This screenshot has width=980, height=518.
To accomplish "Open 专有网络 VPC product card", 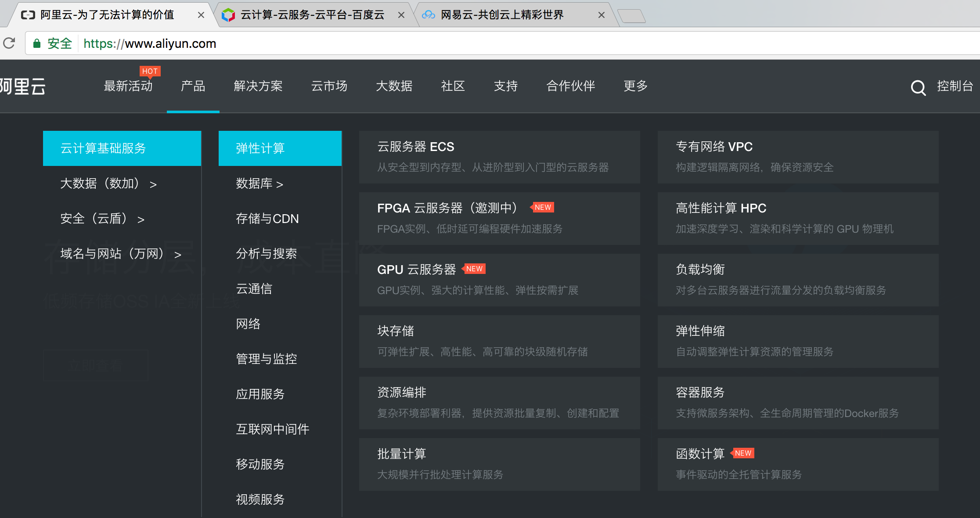I will click(798, 157).
